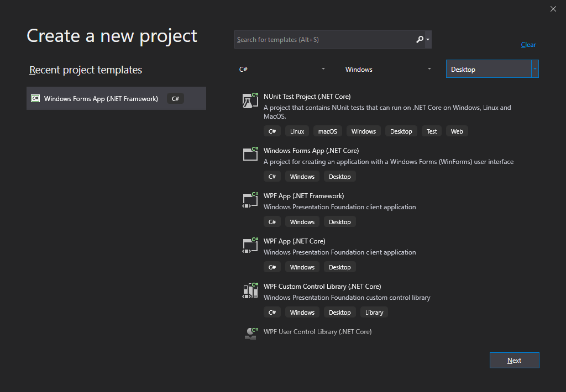
Task: Open the Desktop project type dropdown
Action: (x=492, y=69)
